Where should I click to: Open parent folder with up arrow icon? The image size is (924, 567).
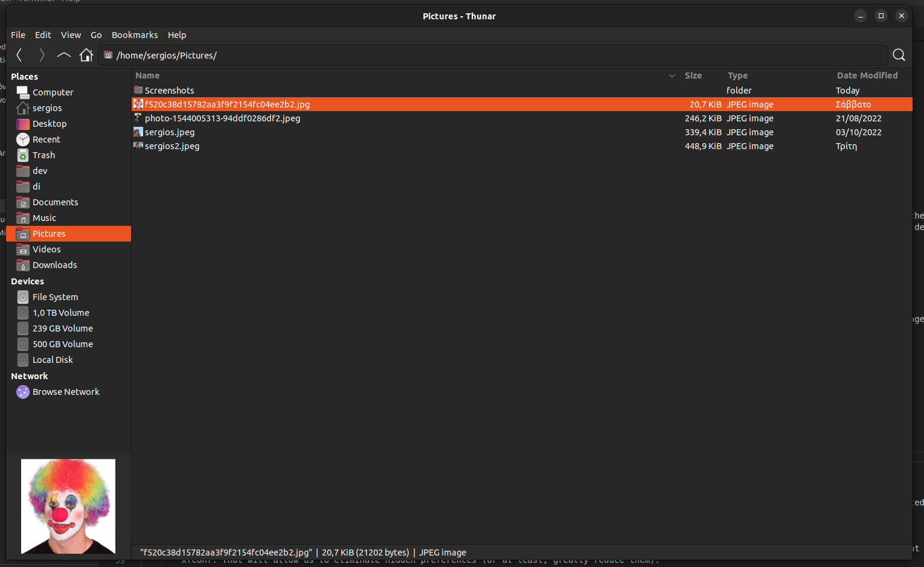pos(64,55)
